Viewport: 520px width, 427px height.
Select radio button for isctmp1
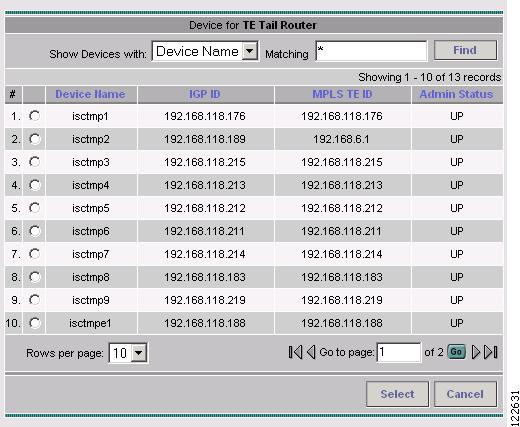point(34,116)
